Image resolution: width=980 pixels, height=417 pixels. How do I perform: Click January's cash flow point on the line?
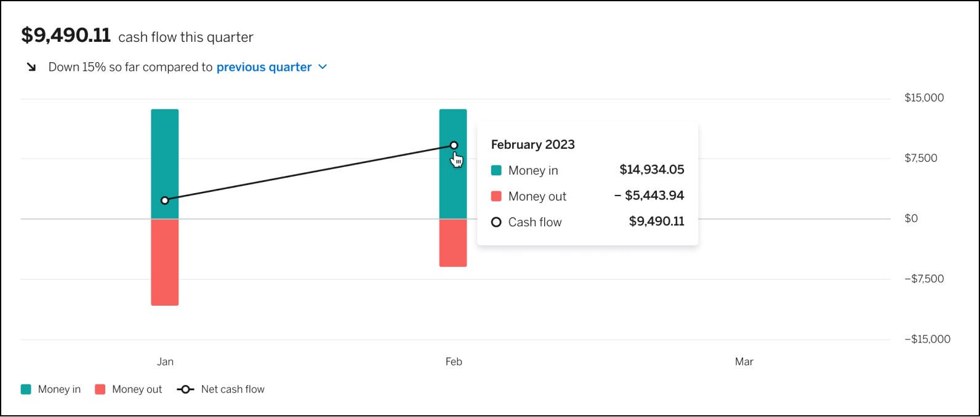[164, 200]
